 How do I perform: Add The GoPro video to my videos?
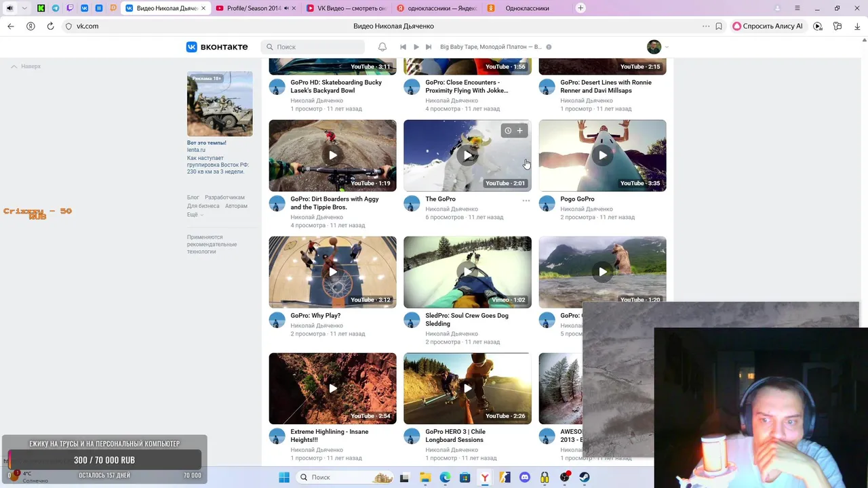point(520,130)
